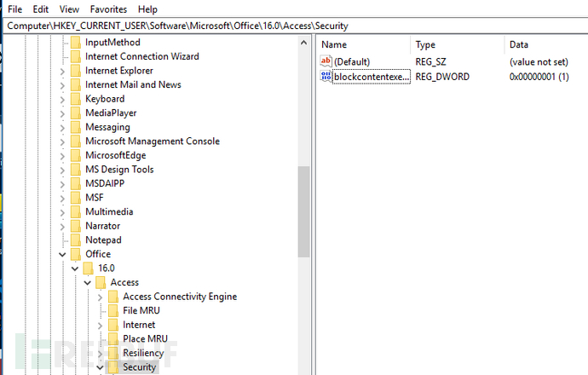
Task: Select the Access folder icon
Action: click(x=101, y=282)
